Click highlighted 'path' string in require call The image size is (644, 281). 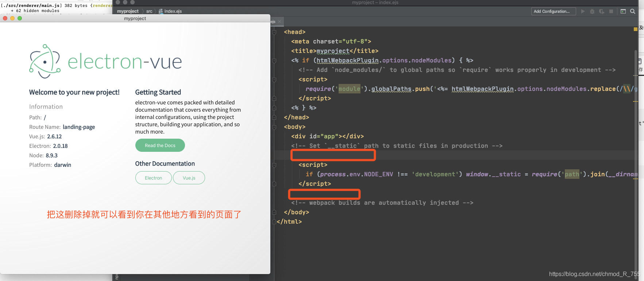pyautogui.click(x=572, y=174)
